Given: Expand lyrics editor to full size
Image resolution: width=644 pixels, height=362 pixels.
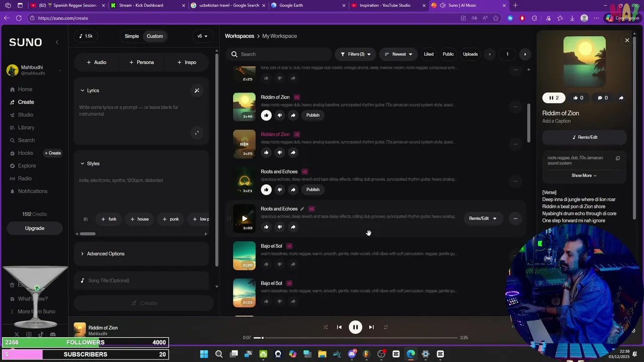Looking at the screenshot, I should click(x=197, y=133).
